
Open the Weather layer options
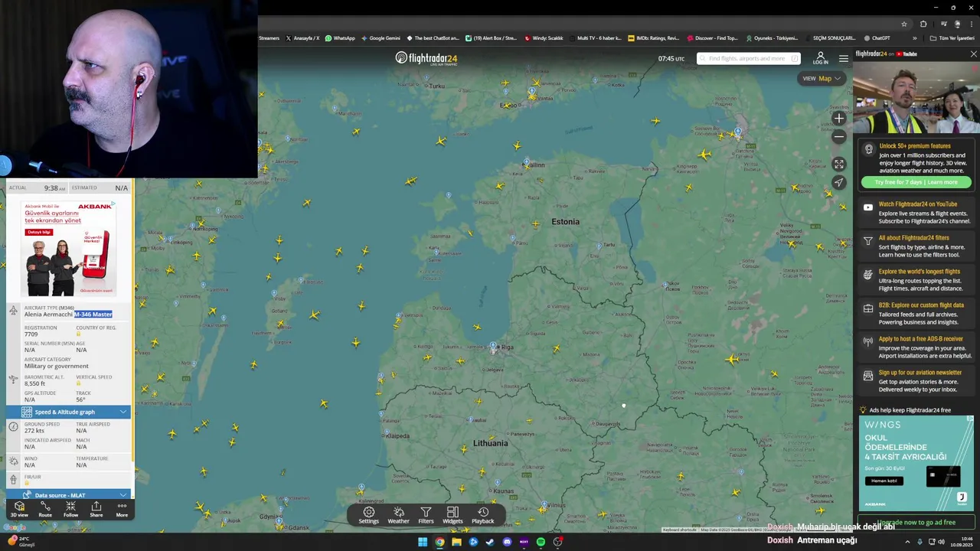398,515
